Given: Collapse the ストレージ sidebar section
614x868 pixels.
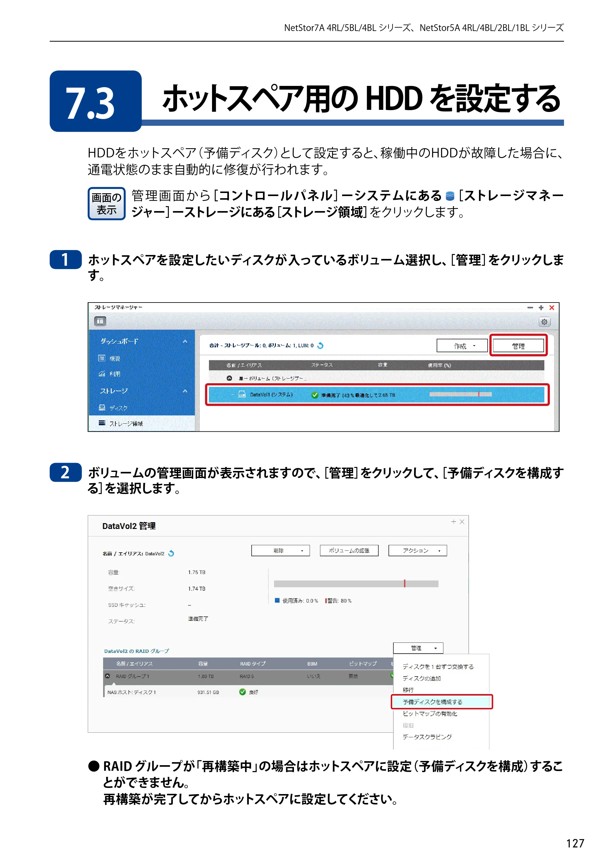Looking at the screenshot, I should tap(185, 391).
